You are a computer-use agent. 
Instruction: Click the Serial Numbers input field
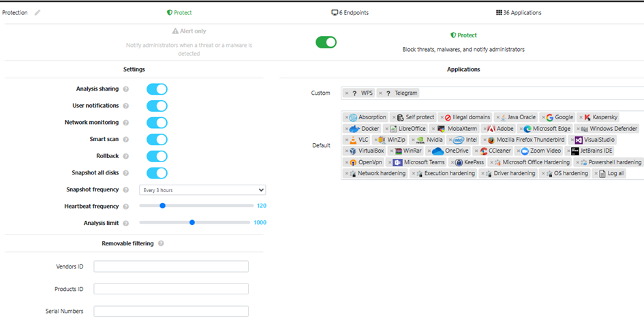(x=171, y=311)
